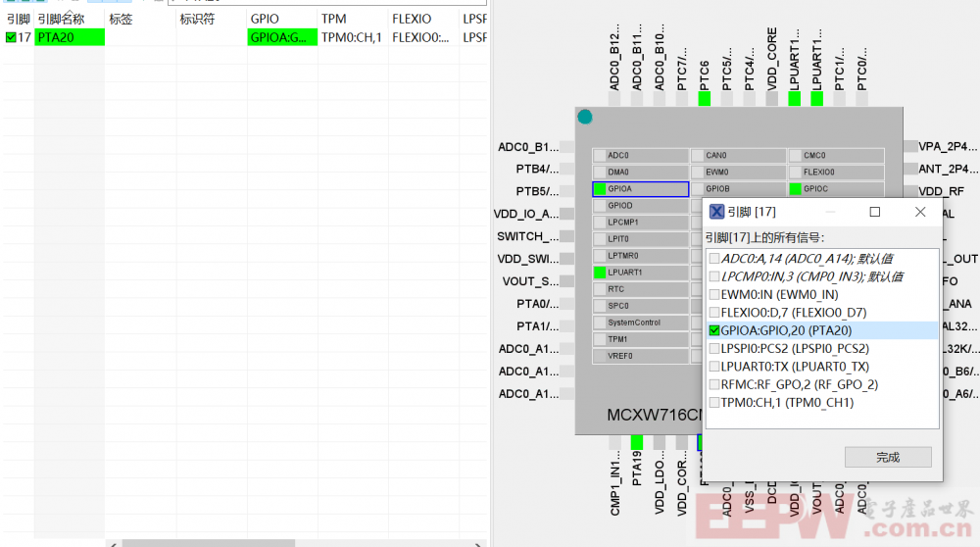Click the SWITCH_ pin pad on chip left

[x=567, y=236]
